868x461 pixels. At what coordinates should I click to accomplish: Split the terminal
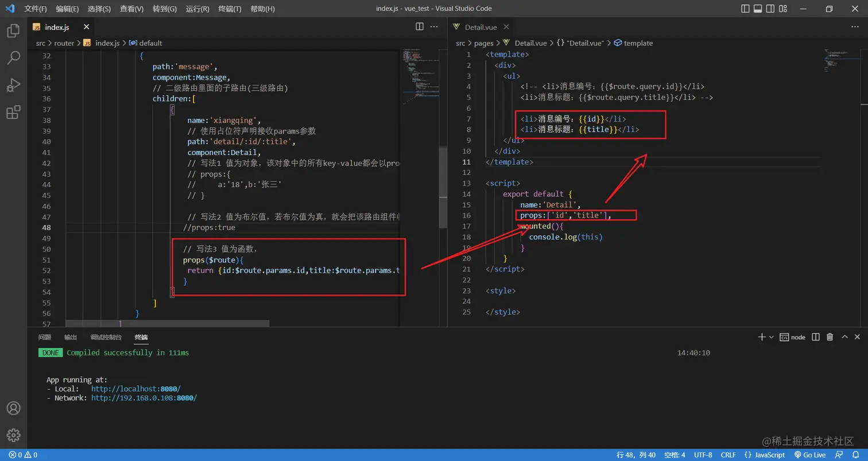pos(816,337)
